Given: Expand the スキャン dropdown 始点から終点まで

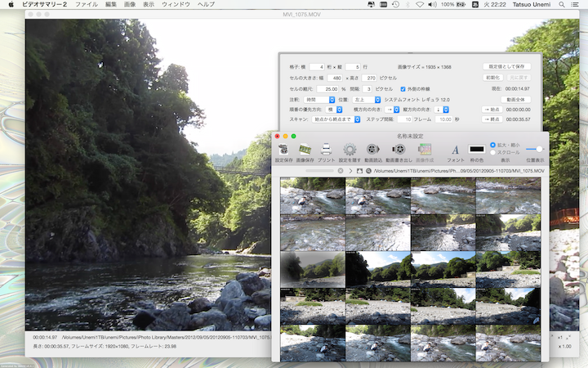Looking at the screenshot, I should click(x=336, y=119).
